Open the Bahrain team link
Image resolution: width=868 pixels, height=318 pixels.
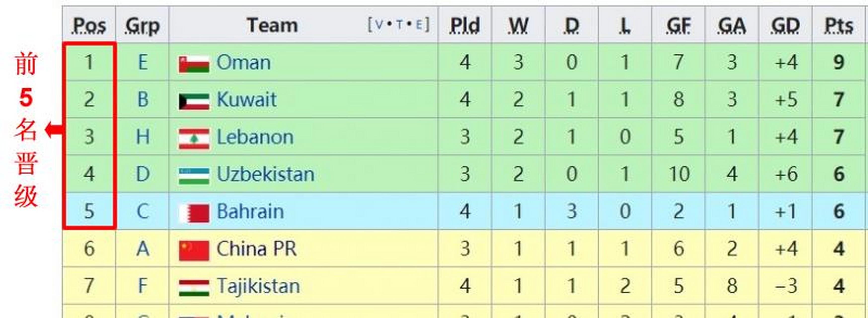point(250,212)
